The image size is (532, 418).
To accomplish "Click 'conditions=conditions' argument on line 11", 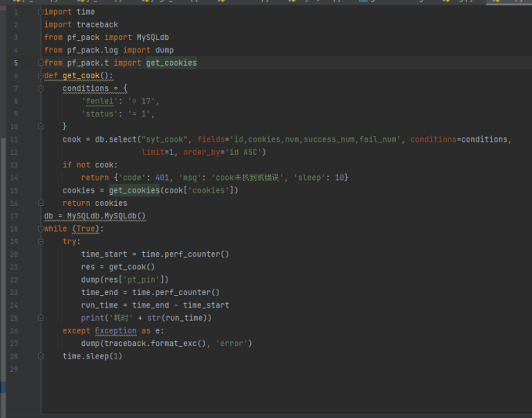I will pos(458,139).
